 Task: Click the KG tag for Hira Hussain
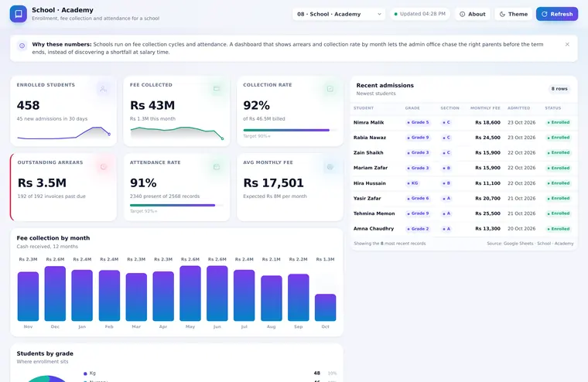(412, 183)
